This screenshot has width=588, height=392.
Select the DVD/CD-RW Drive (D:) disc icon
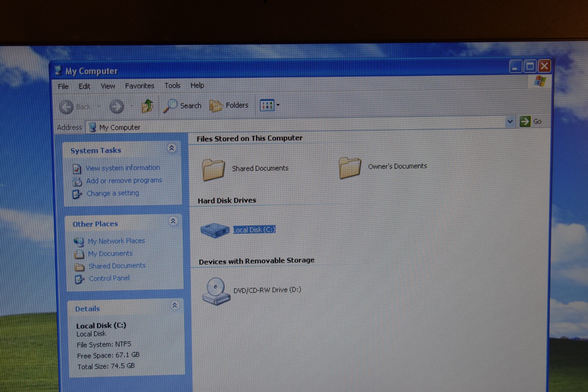(216, 291)
